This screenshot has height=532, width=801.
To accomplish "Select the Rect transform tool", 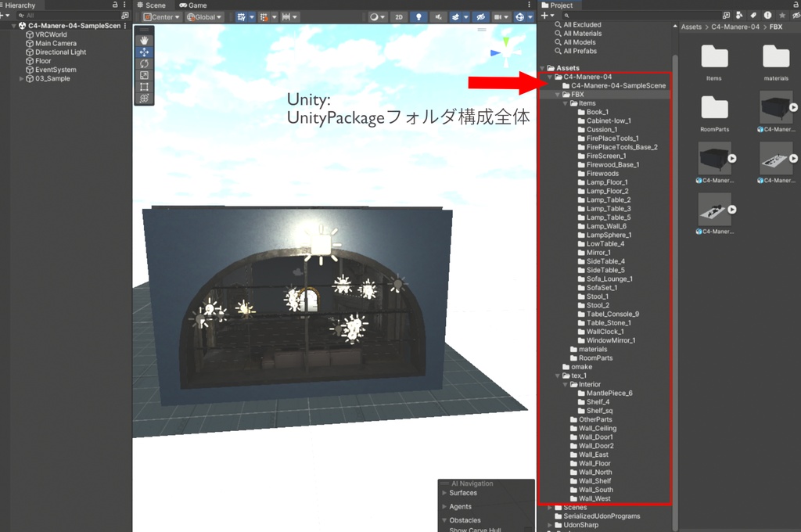I will [144, 87].
